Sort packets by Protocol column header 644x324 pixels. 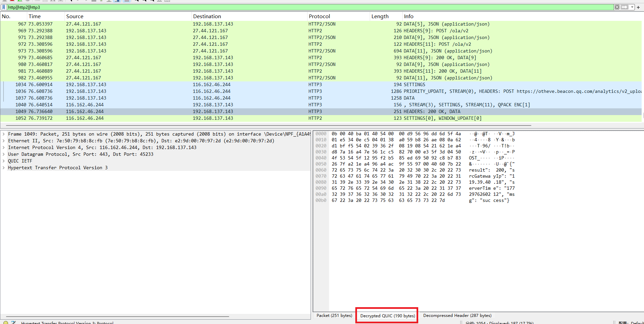pos(319,16)
